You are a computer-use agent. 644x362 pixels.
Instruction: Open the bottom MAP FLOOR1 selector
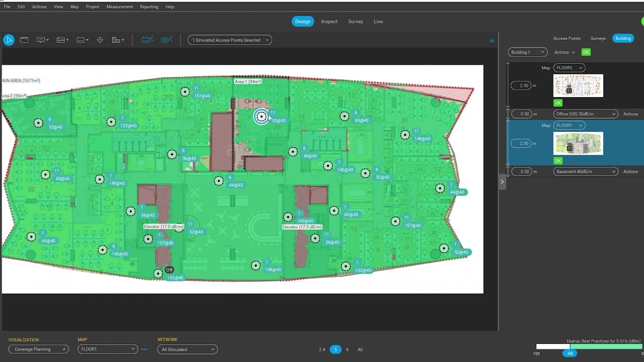pos(108,349)
